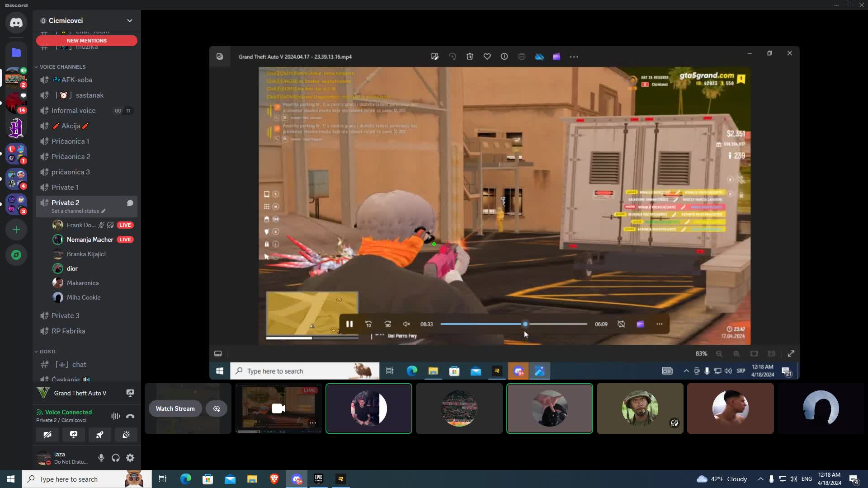The height and width of the screenshot is (488, 868).
Task: Click the participant tile with stadium avatar
Action: [459, 408]
